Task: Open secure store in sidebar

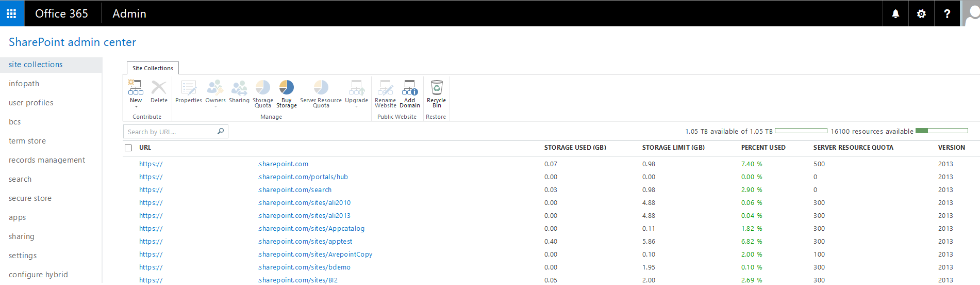Action: [30, 198]
